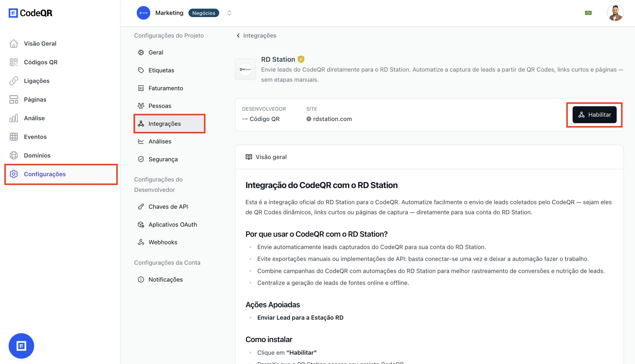
Task: Open the user profile photo
Action: pos(615,13)
